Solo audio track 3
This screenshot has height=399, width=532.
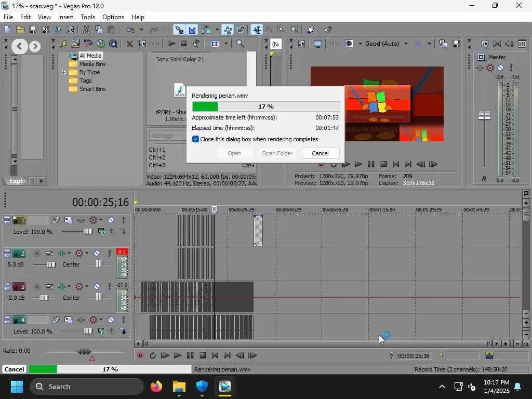tap(109, 287)
